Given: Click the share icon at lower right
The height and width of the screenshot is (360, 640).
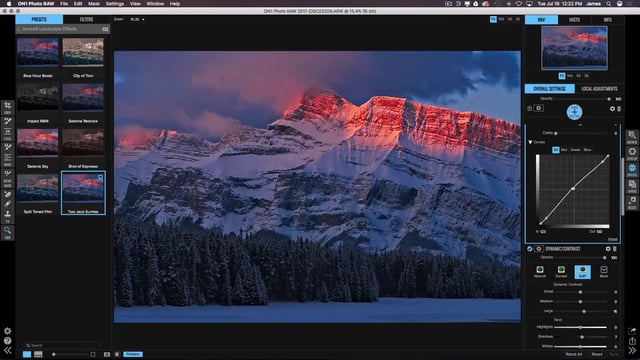Looking at the screenshot, I should coord(632,331).
